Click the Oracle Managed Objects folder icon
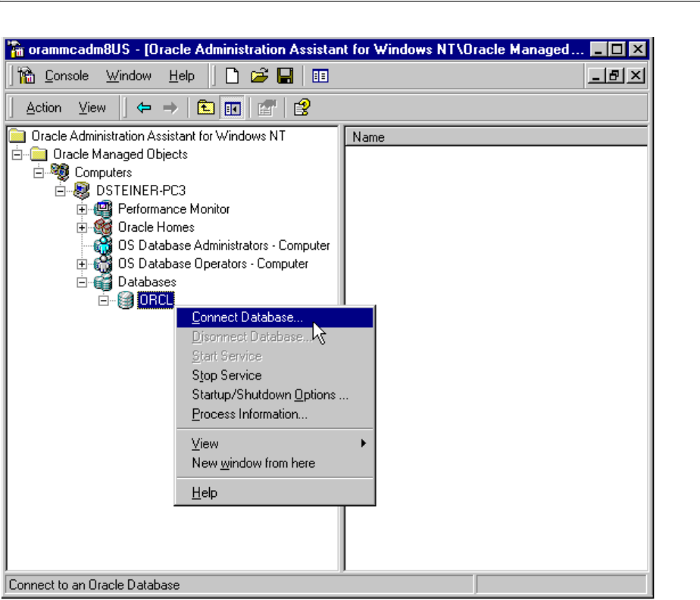The height and width of the screenshot is (600, 700). [x=39, y=155]
